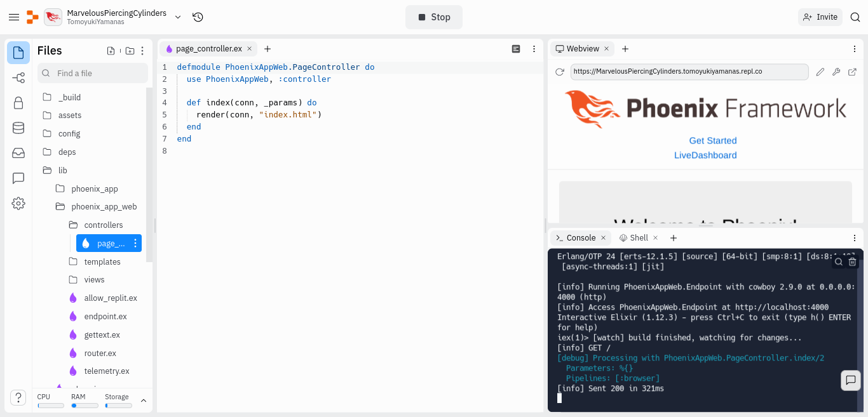The image size is (868, 417).
Task: Open Files panel three-dot menu
Action: point(142,51)
